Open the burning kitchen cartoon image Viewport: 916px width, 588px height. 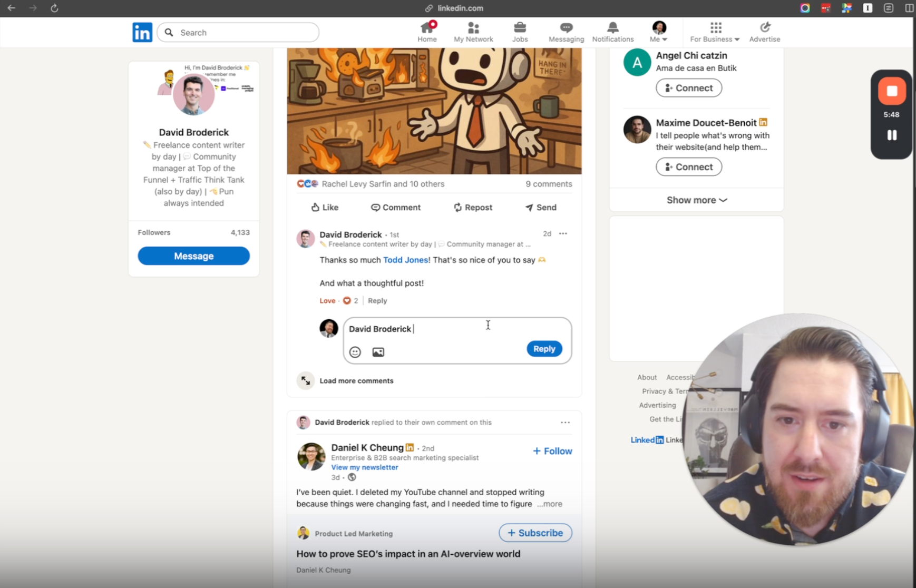[434, 111]
